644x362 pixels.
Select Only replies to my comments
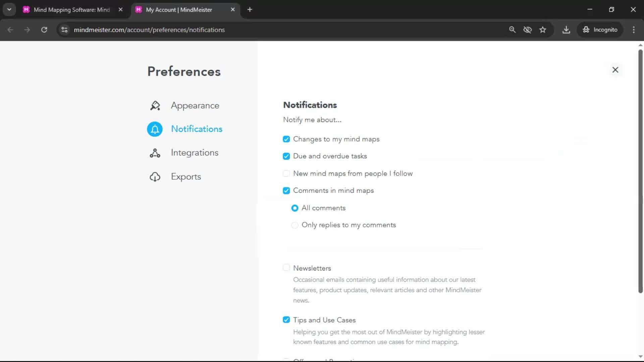[294, 225]
